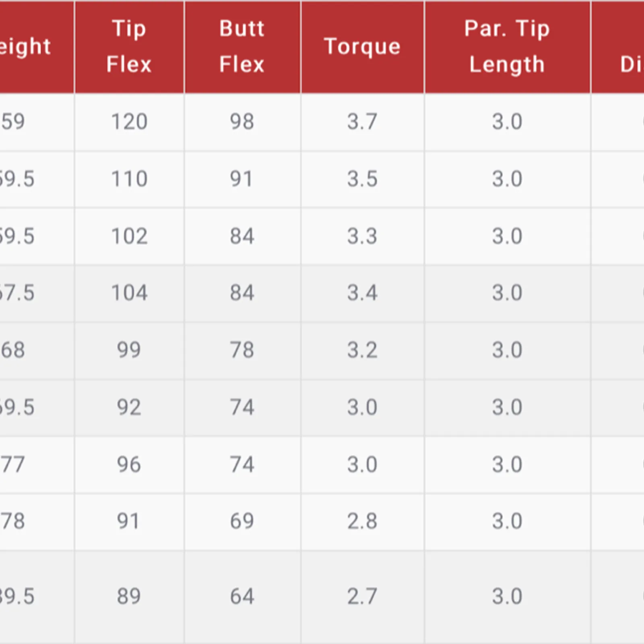Select the Butt Flex cell reading 64
The width and height of the screenshot is (644, 644).
(x=242, y=596)
